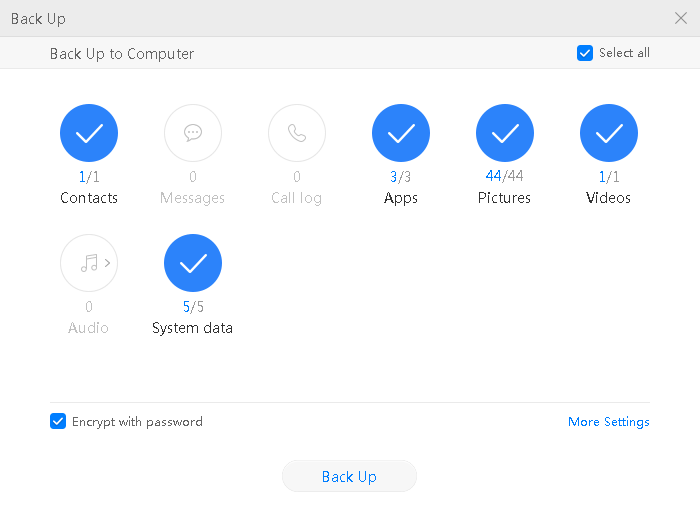This screenshot has height=522, width=700.
Task: Deselect the System data circle icon
Action: pyautogui.click(x=193, y=263)
